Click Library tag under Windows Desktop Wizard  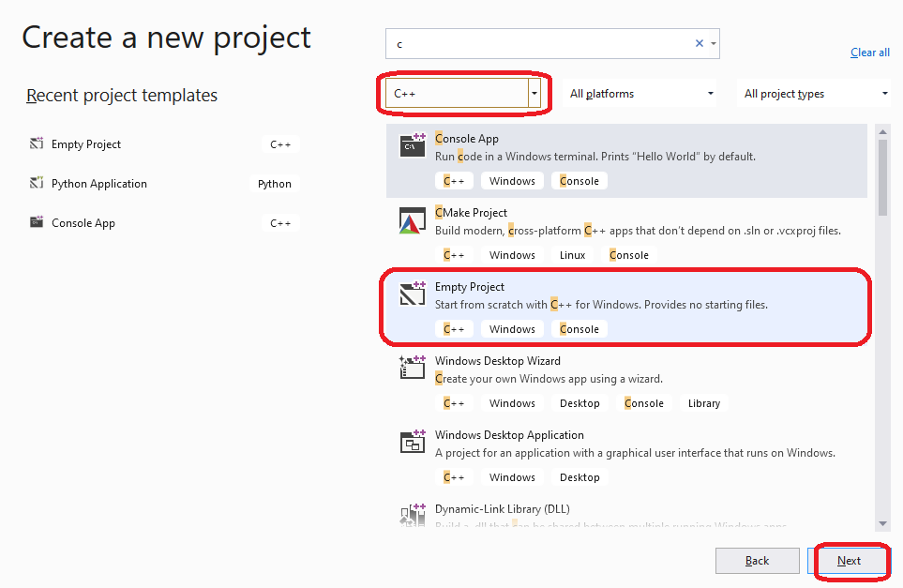coord(704,403)
